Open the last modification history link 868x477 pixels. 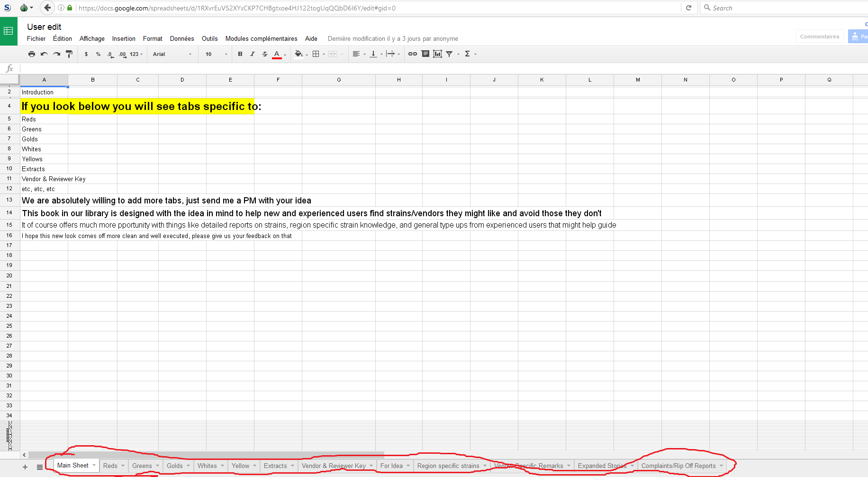pos(393,39)
